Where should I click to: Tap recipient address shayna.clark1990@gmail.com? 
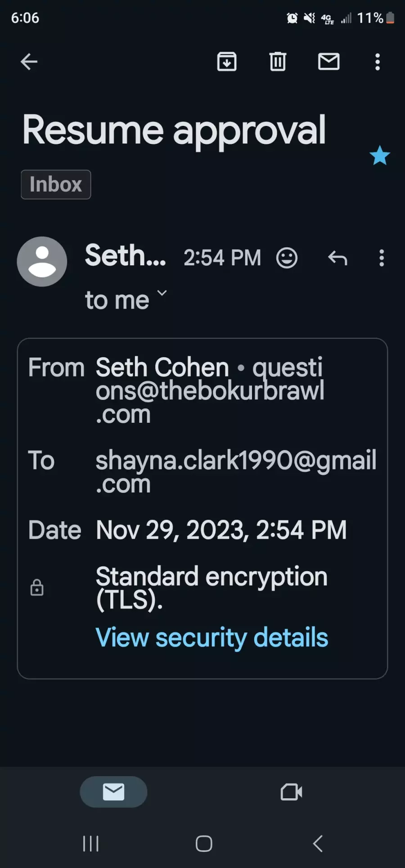click(236, 472)
